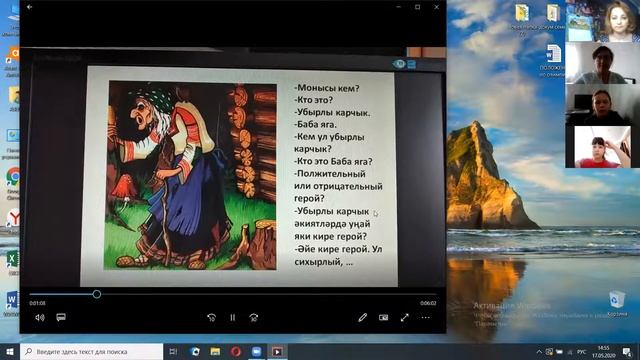Expand the video to full screen

click(x=404, y=317)
